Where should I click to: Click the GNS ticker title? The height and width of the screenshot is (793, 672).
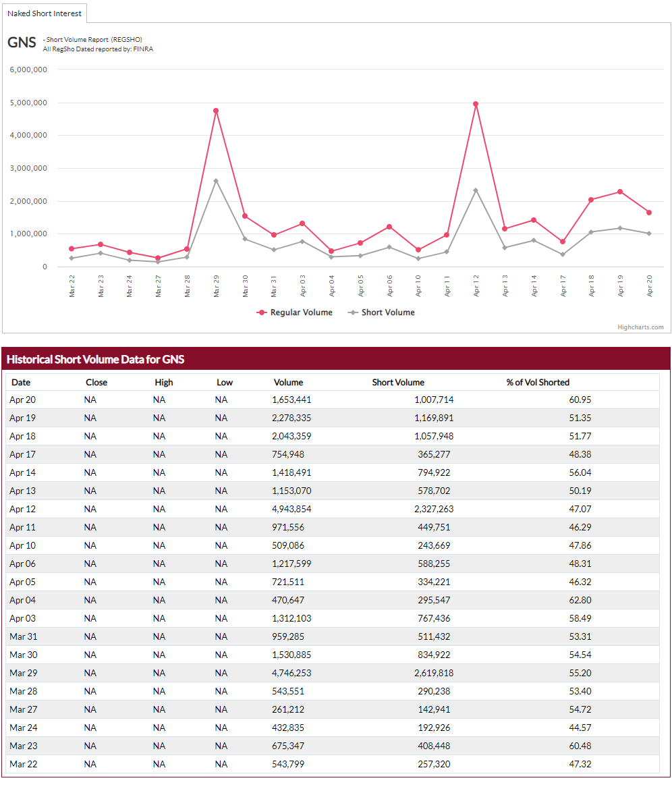coord(22,43)
